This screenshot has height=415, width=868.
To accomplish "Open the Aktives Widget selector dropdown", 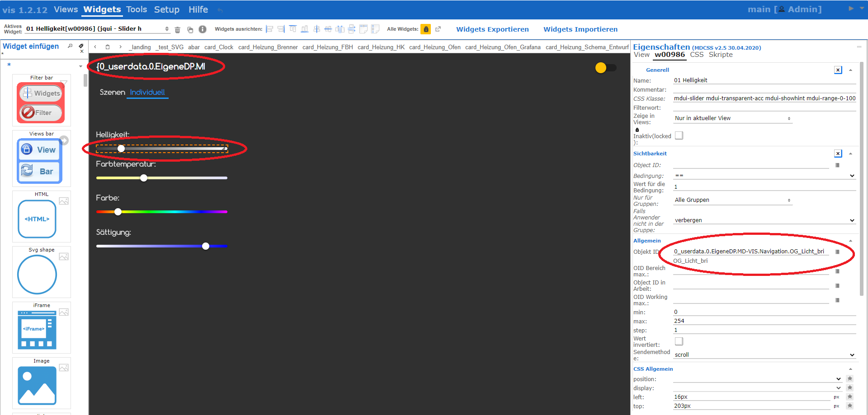I will coord(97,29).
